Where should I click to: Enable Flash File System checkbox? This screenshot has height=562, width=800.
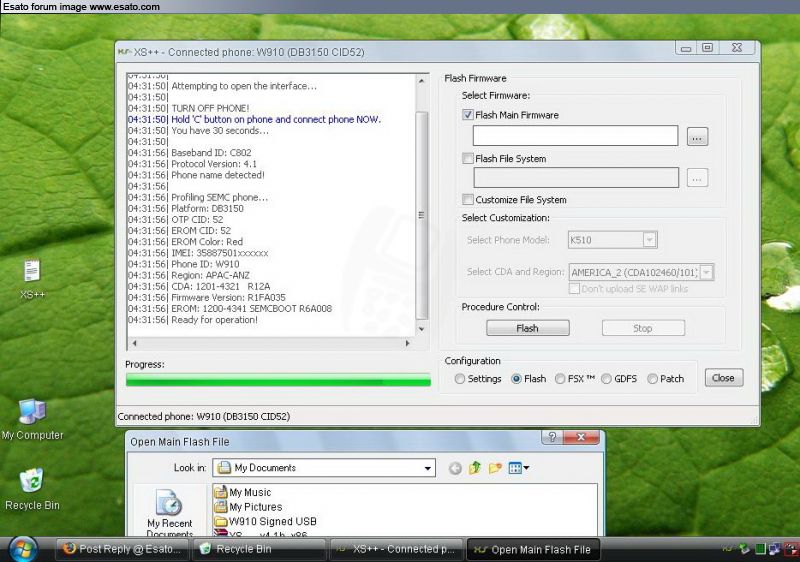pos(467,159)
